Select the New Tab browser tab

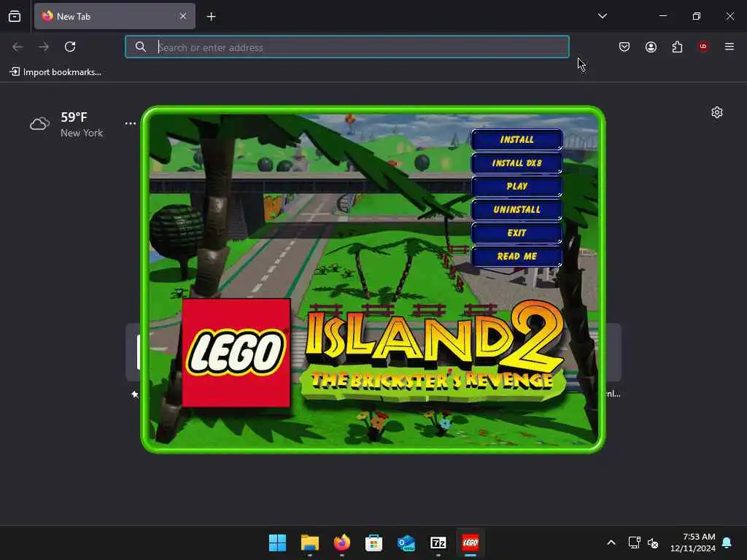115,16
